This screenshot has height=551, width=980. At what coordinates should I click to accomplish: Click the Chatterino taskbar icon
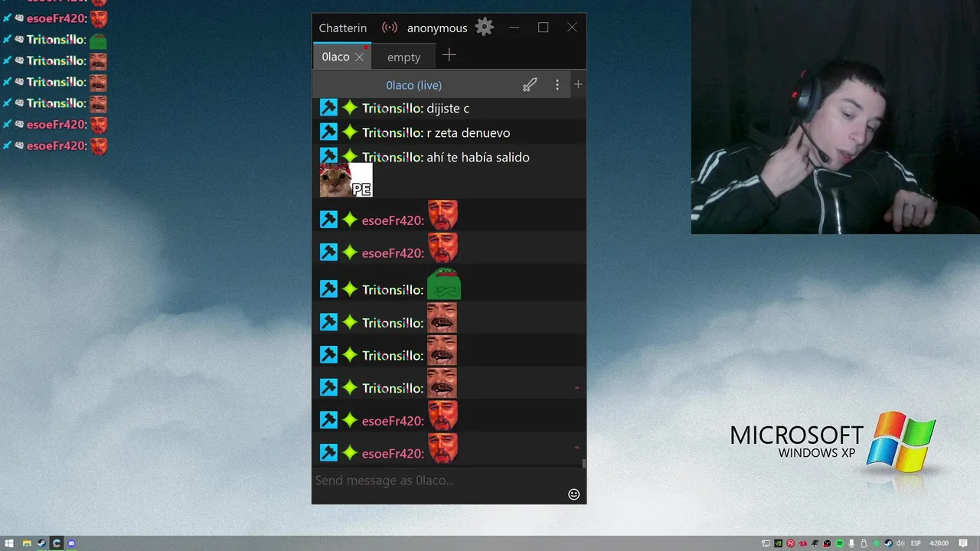(57, 543)
